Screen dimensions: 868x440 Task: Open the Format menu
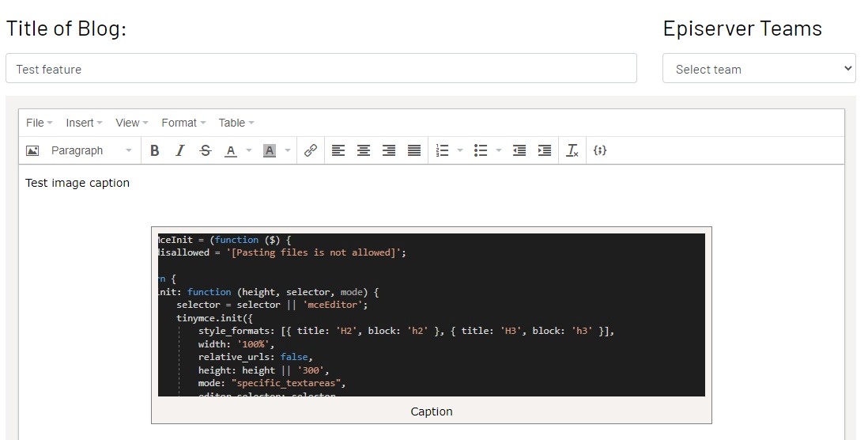183,123
